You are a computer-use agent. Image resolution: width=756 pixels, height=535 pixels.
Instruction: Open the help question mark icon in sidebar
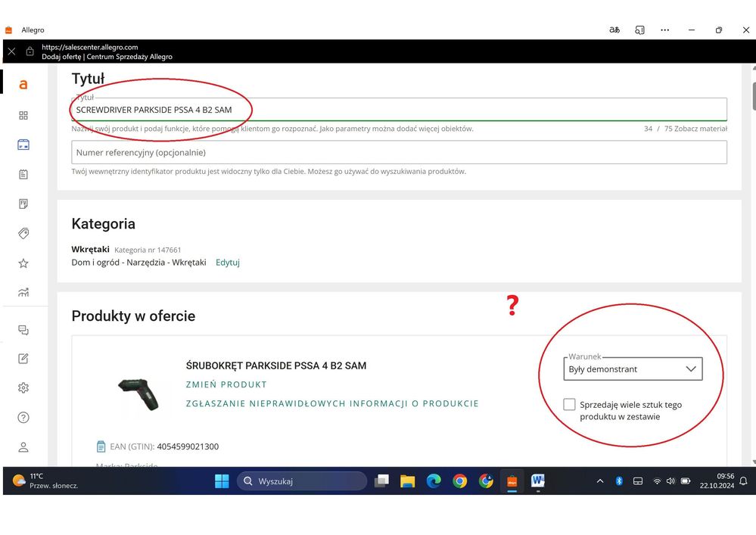(23, 418)
